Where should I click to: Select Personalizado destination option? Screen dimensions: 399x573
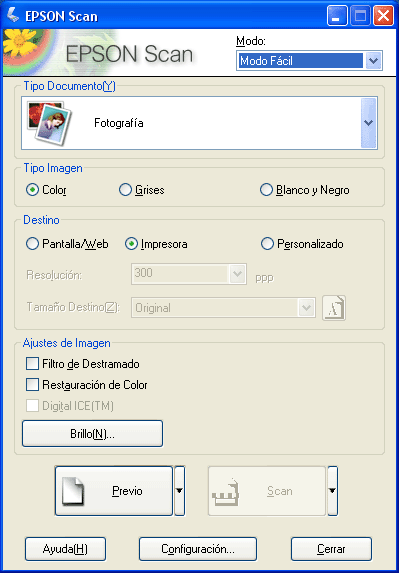pyautogui.click(x=267, y=244)
